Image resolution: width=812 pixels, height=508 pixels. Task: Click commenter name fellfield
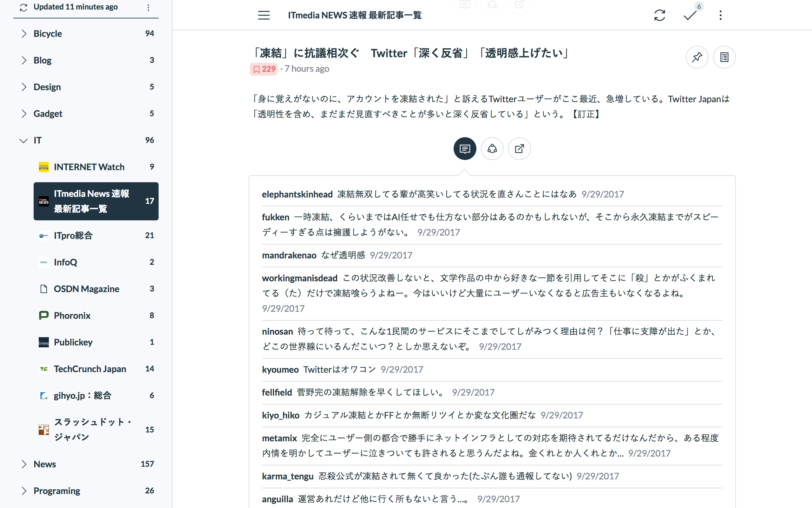coord(277,392)
